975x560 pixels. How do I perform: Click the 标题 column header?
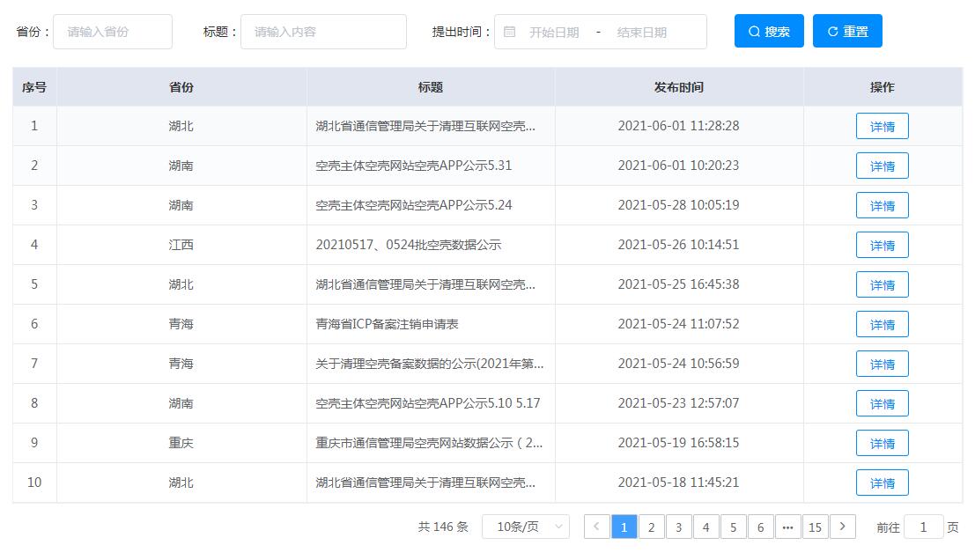click(431, 88)
